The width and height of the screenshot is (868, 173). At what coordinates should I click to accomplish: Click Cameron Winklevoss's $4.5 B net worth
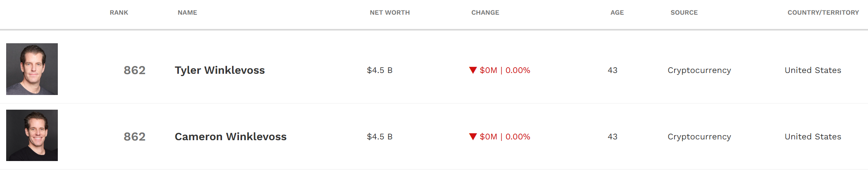pos(380,137)
